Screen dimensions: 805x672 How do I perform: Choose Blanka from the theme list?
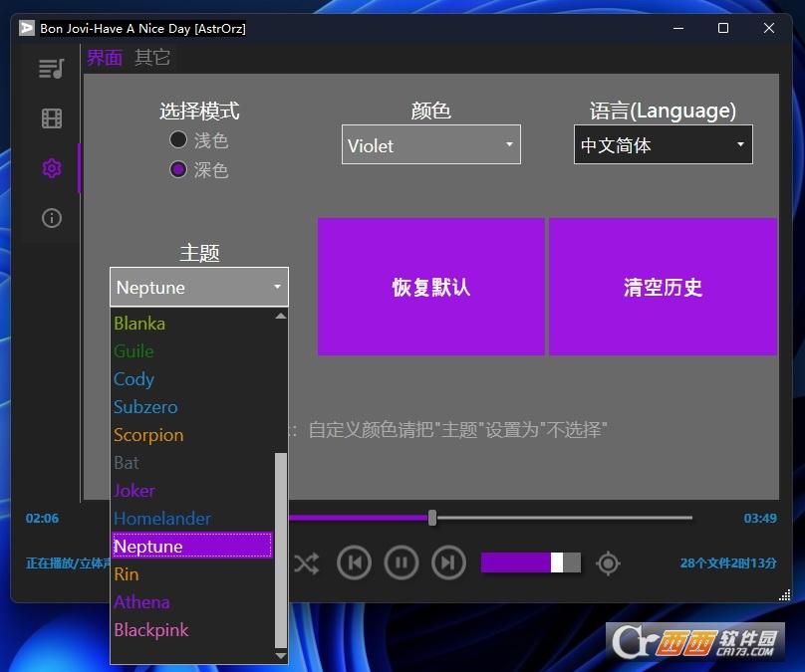pyautogui.click(x=192, y=324)
